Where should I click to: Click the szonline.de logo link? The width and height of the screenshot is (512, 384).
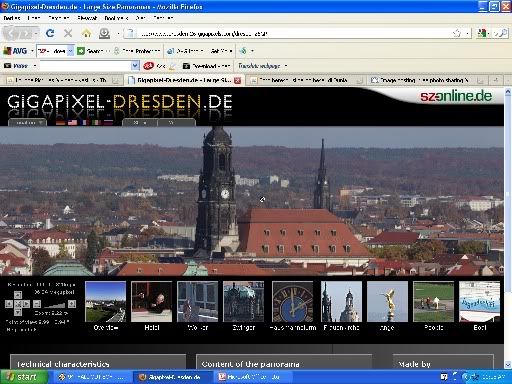coord(456,96)
